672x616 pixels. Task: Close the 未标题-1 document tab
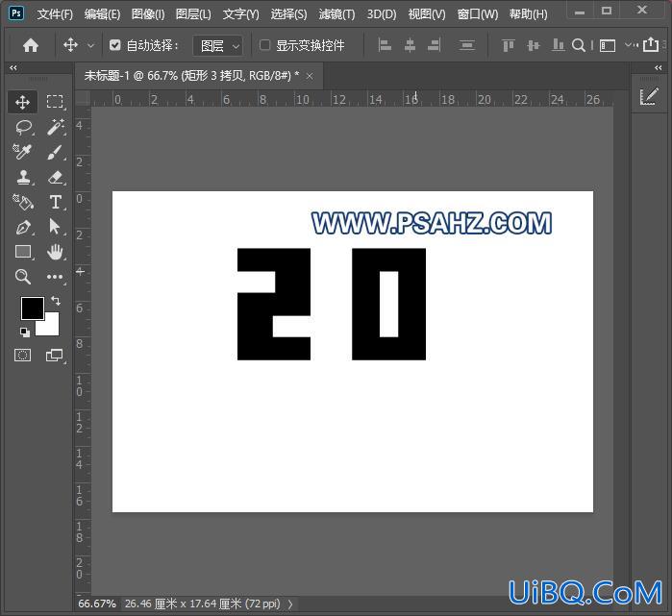(310, 76)
